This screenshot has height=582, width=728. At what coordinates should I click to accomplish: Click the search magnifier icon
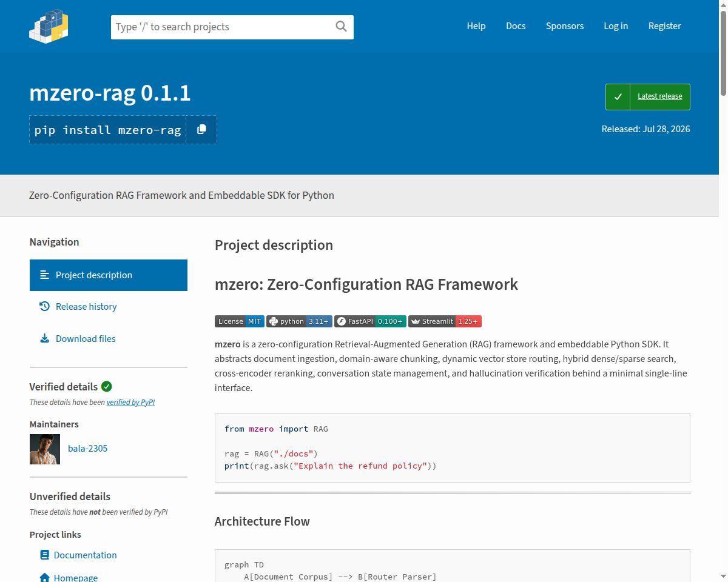coord(341,26)
